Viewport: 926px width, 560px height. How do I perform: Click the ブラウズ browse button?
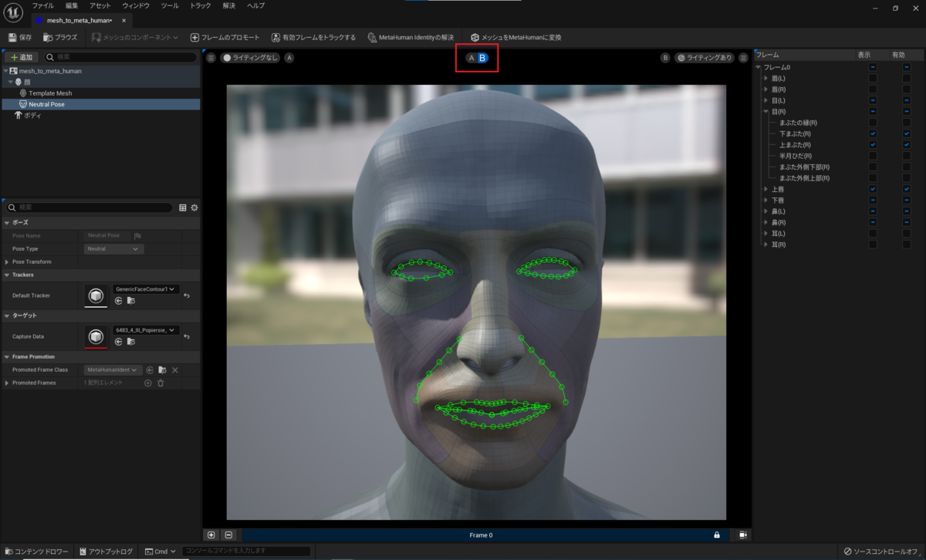(60, 37)
